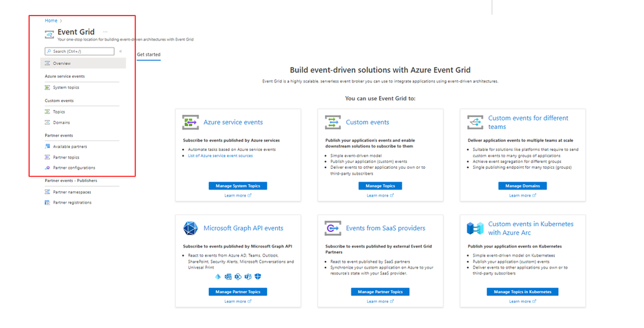
Task: Click Custom events for different teams title
Action: (x=528, y=122)
